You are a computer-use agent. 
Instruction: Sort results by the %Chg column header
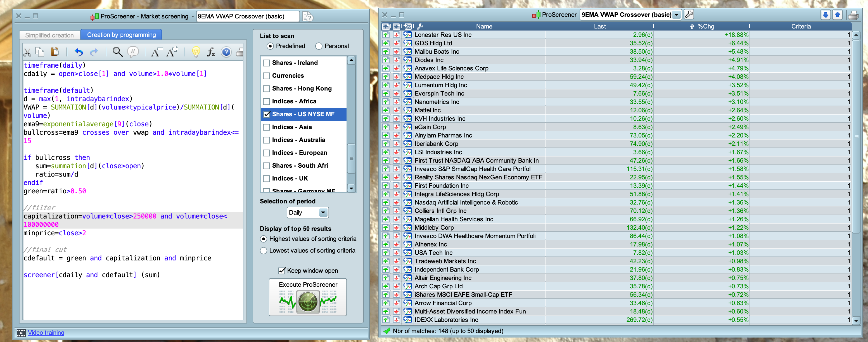tap(705, 26)
